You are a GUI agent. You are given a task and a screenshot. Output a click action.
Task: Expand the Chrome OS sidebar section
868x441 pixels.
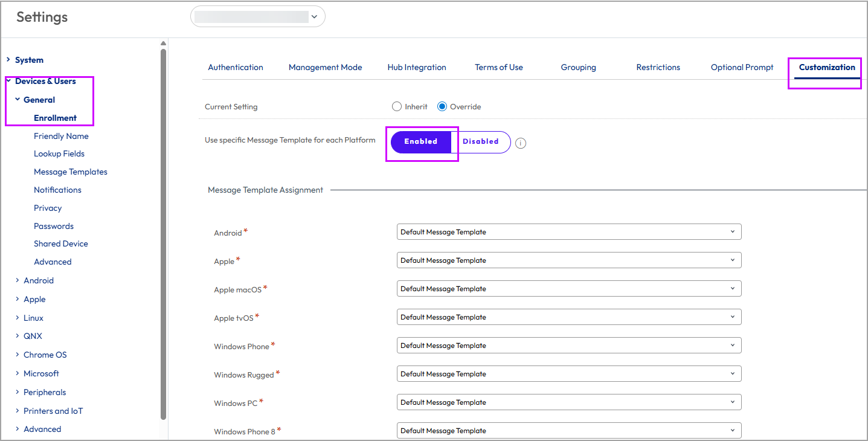18,355
